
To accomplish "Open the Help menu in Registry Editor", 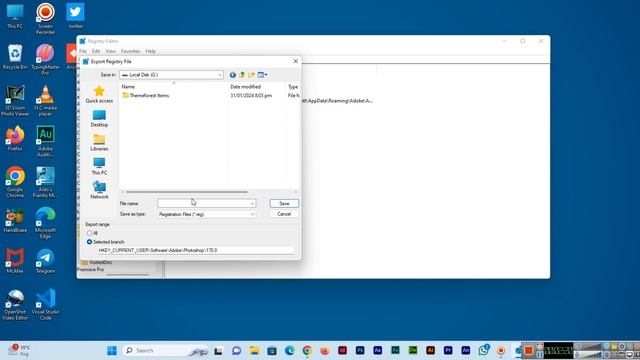I will (151, 51).
